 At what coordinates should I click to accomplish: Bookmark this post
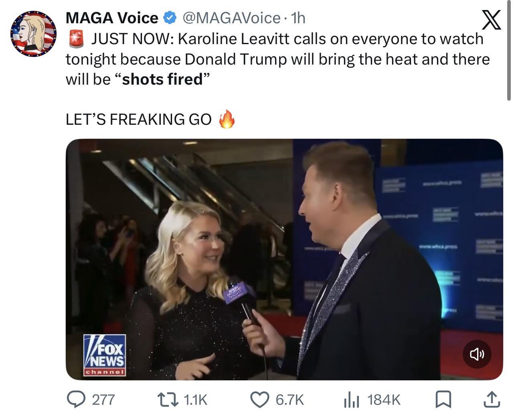pos(443,400)
